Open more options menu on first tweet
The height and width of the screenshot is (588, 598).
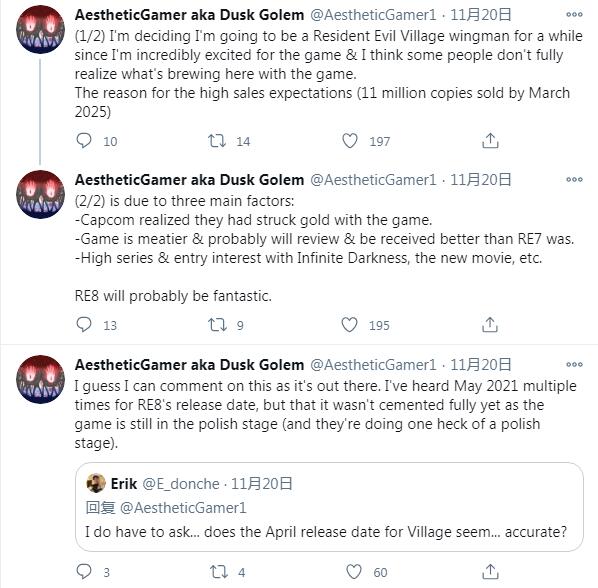pyautogui.click(x=574, y=14)
